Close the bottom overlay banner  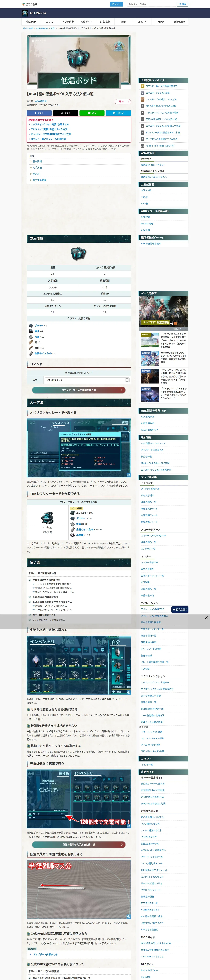(x=206, y=617)
